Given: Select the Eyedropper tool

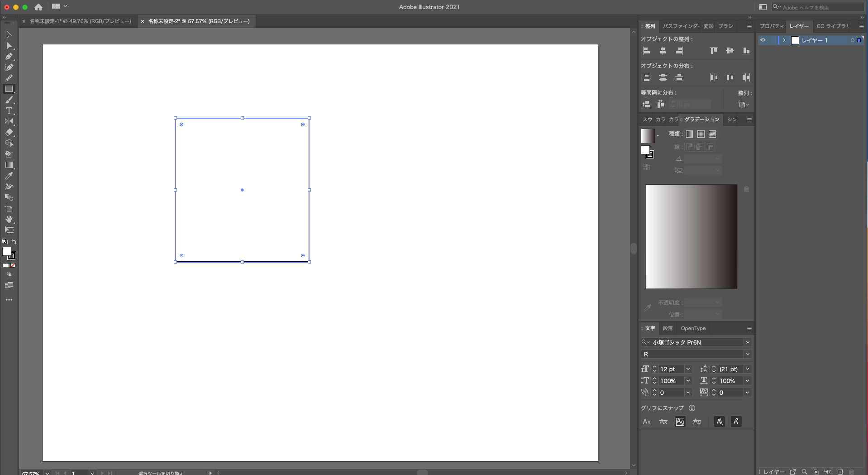Looking at the screenshot, I should [x=9, y=176].
